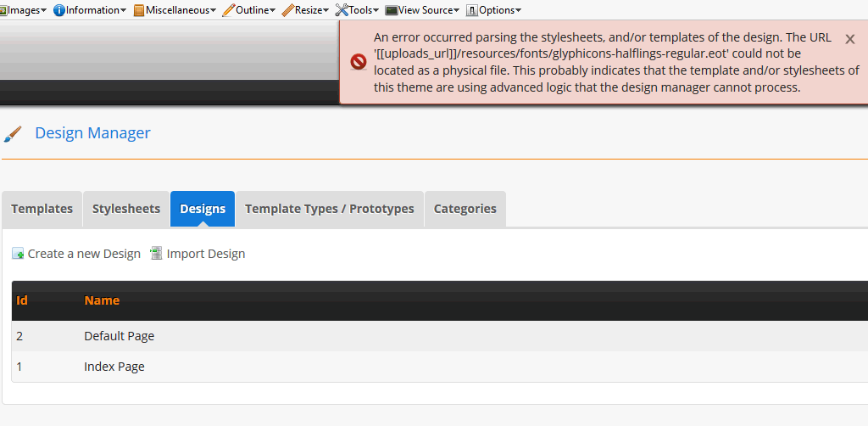Viewport: 868px width, 426px height.
Task: Open the Miscellaneous dropdown menu
Action: pyautogui.click(x=180, y=10)
